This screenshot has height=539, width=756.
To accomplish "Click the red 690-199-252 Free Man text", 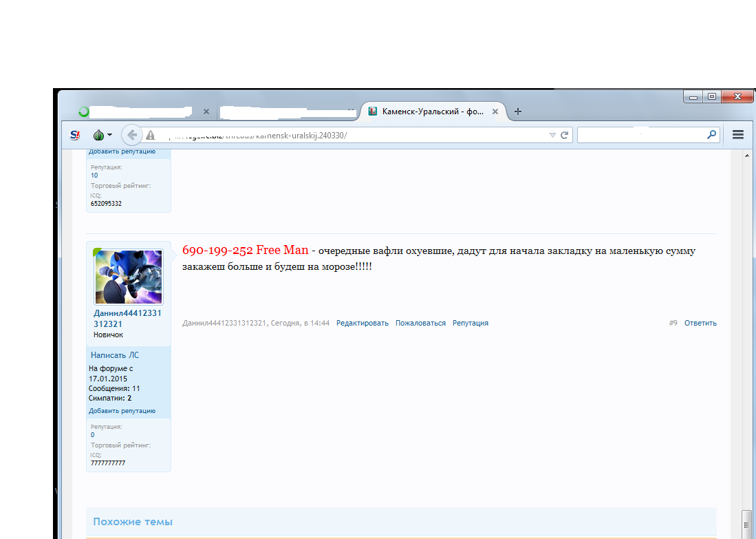I will point(246,250).
